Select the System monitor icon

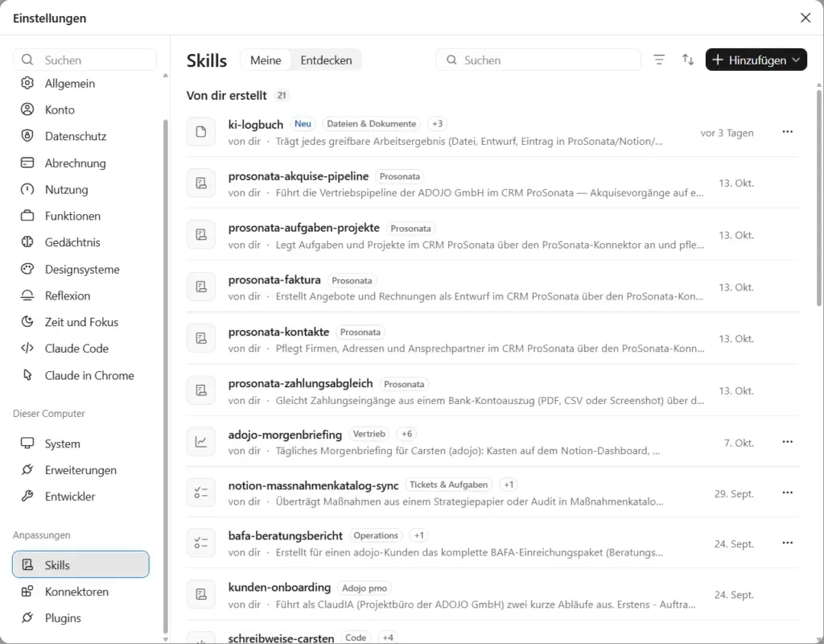click(27, 444)
